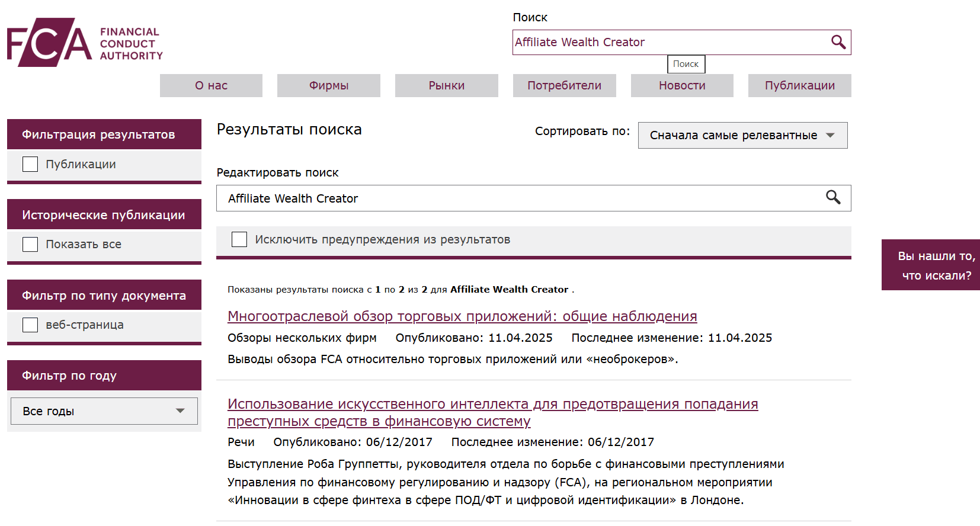This screenshot has width=980, height=526.
Task: Open the Новости section
Action: tap(682, 85)
